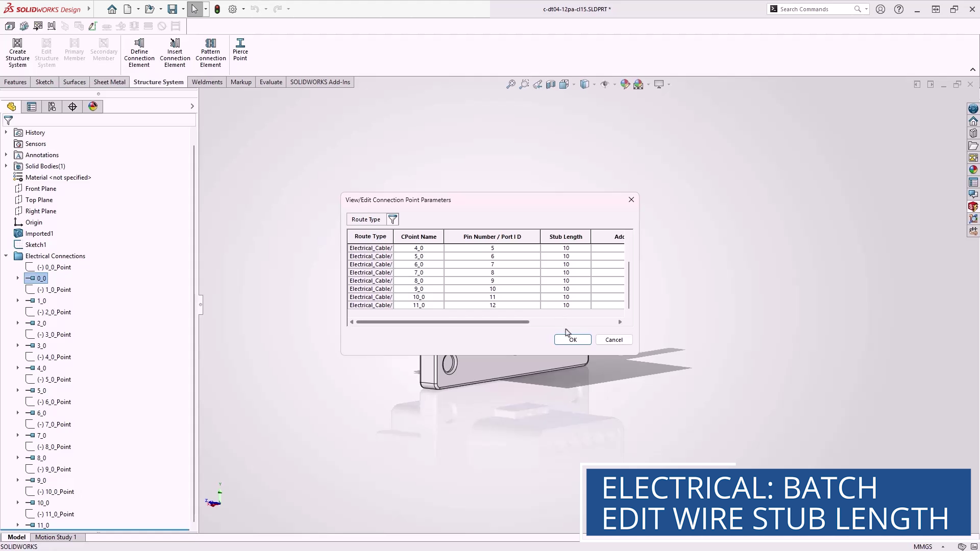Click the Rebuild traffic light icon
The image size is (980, 551).
pyautogui.click(x=217, y=9)
